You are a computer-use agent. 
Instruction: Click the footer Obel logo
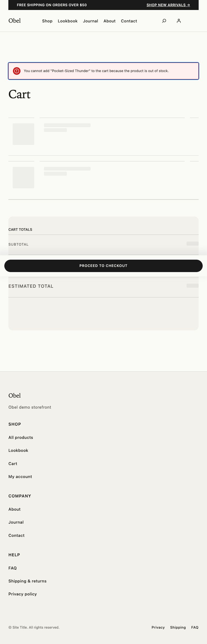point(15,396)
